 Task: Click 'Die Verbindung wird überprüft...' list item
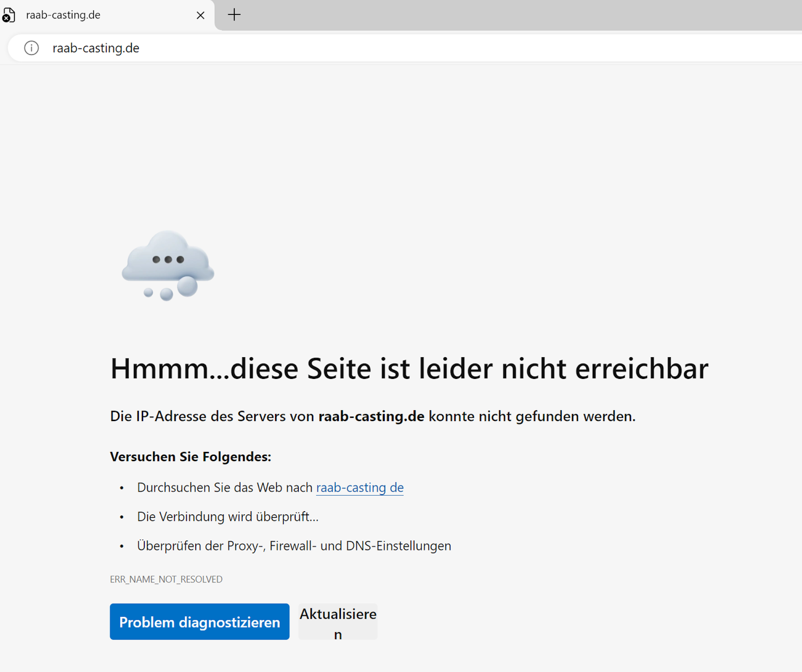coord(227,517)
